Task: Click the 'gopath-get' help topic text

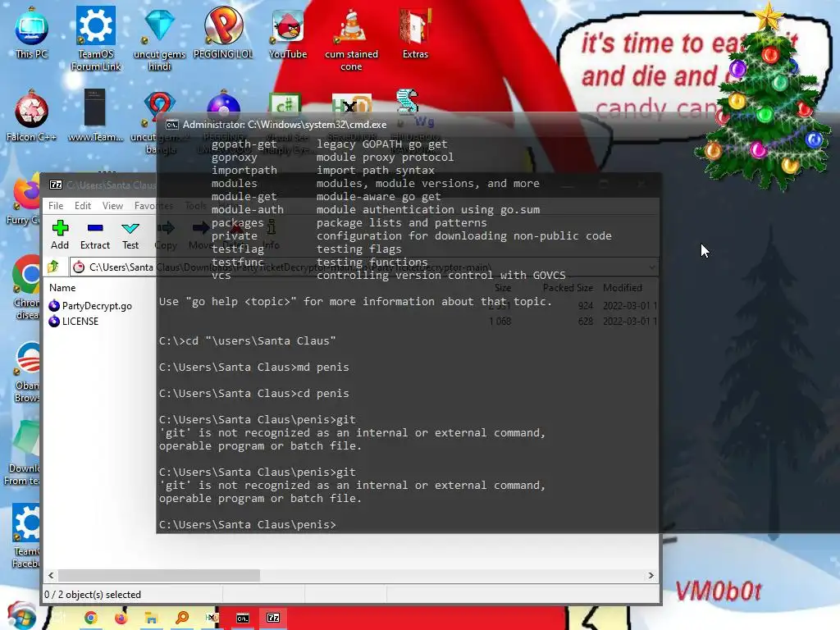Action: [x=244, y=144]
